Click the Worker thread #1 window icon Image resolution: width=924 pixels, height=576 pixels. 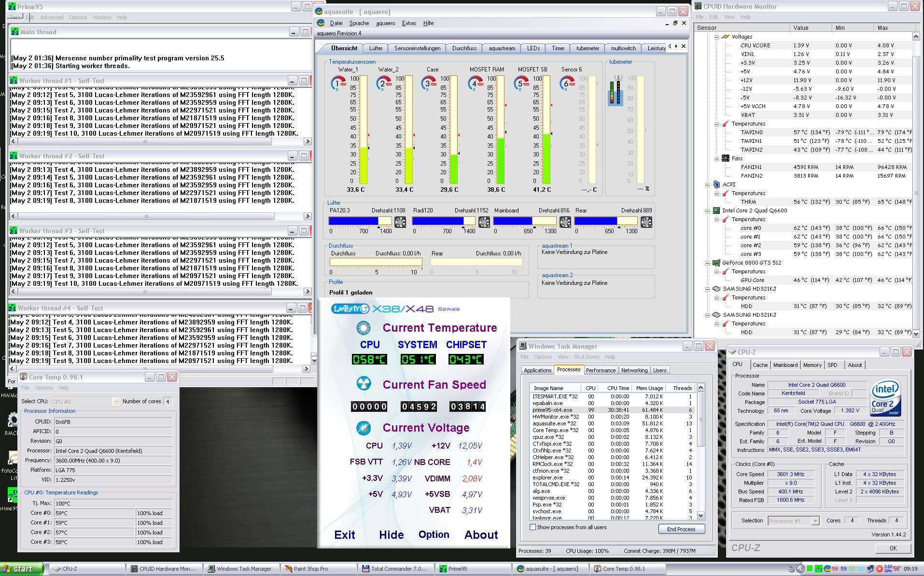14,80
